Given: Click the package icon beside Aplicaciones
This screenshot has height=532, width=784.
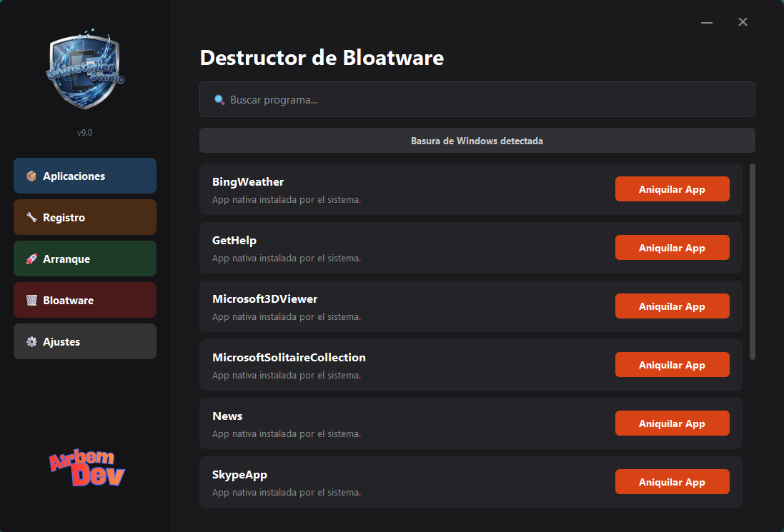Looking at the screenshot, I should 31,176.
